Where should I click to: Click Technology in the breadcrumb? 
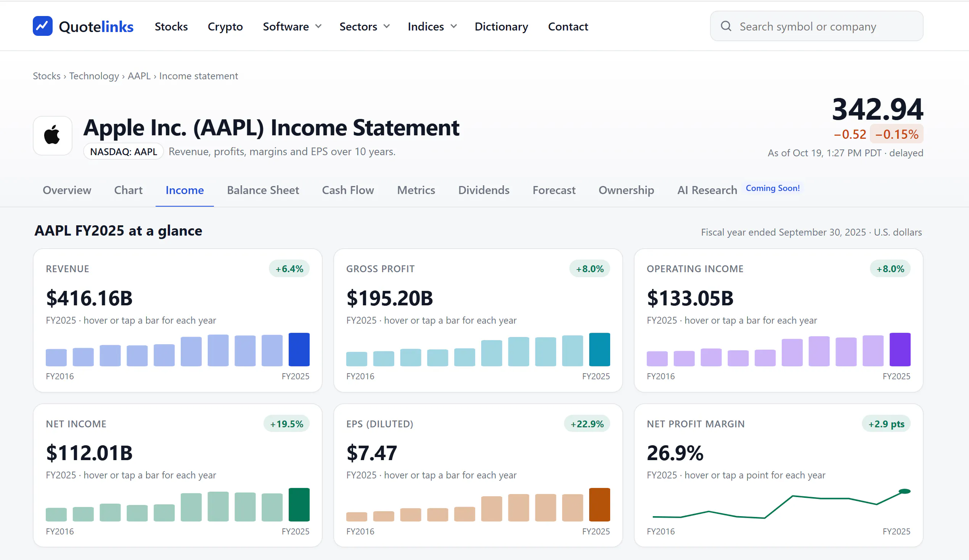click(94, 76)
